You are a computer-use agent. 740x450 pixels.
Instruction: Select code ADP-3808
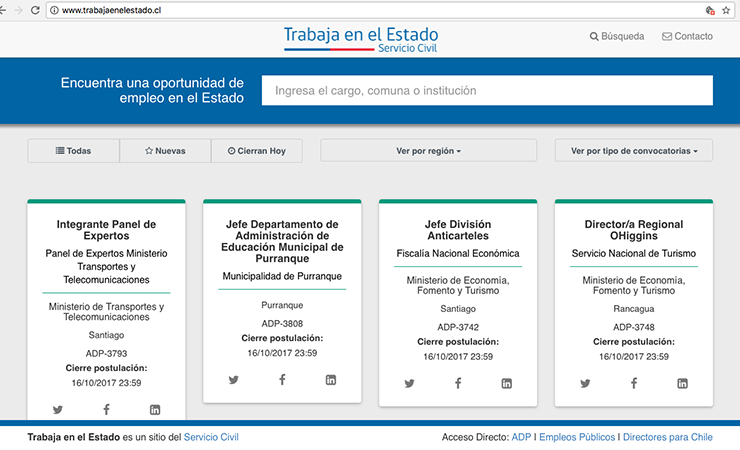pos(282,324)
